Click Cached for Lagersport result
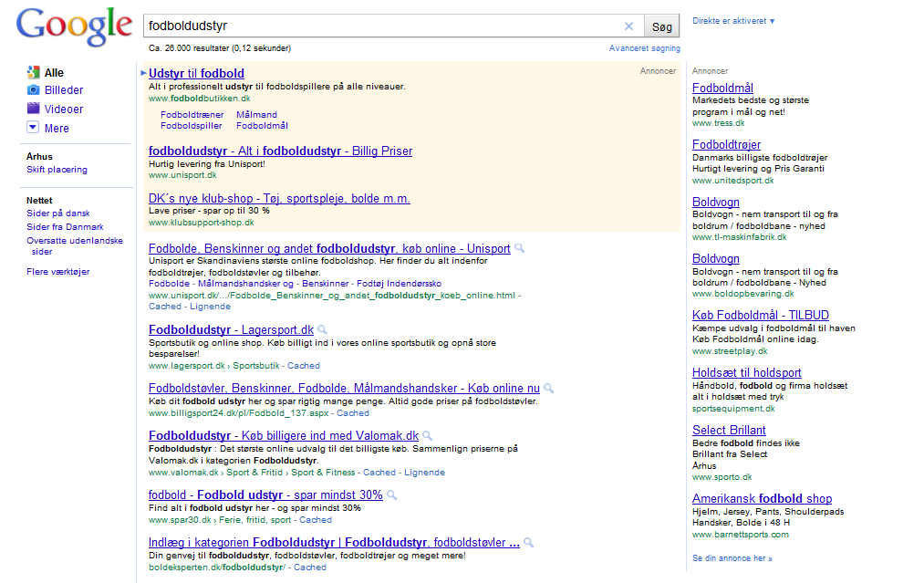924x583 pixels. coord(304,366)
